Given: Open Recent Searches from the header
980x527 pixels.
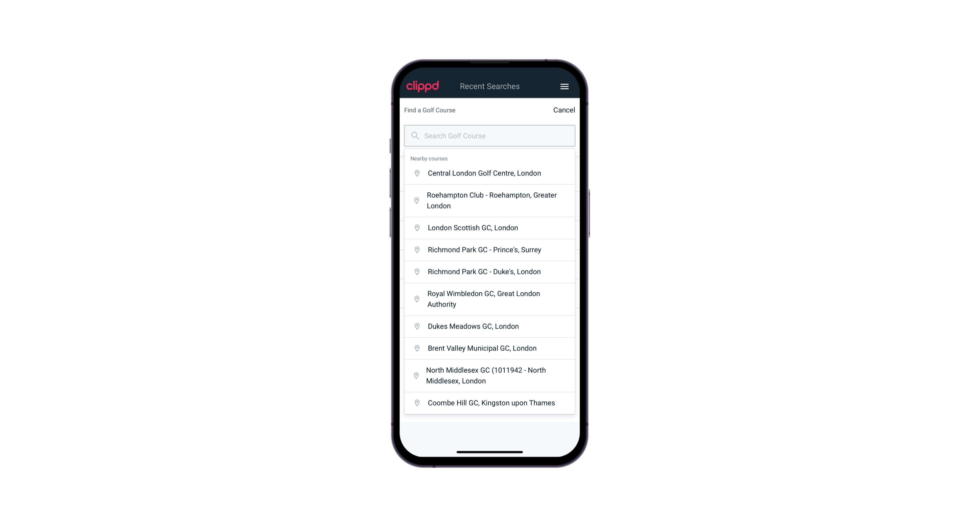Looking at the screenshot, I should click(489, 86).
